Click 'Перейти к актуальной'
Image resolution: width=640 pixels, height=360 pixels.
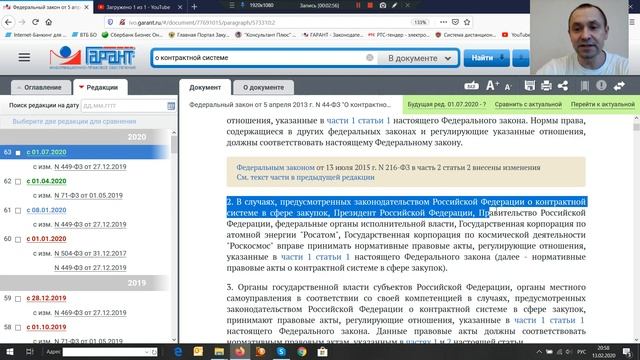click(602, 104)
